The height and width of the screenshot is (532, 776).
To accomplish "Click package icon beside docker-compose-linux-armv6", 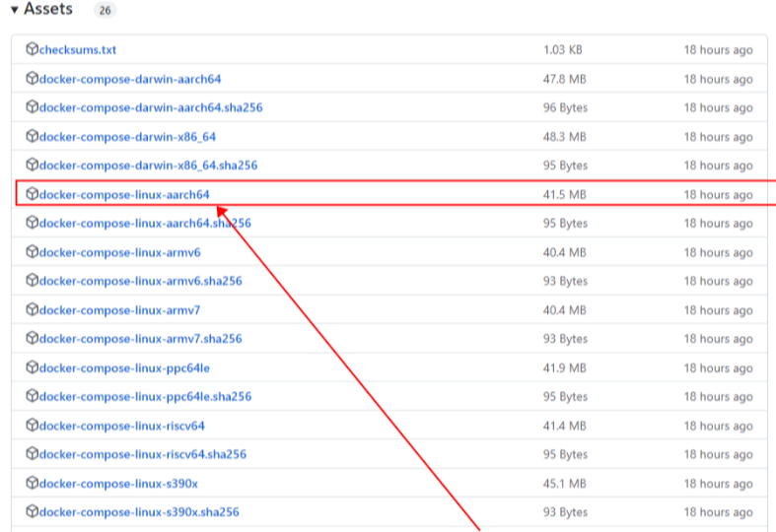I will click(33, 251).
